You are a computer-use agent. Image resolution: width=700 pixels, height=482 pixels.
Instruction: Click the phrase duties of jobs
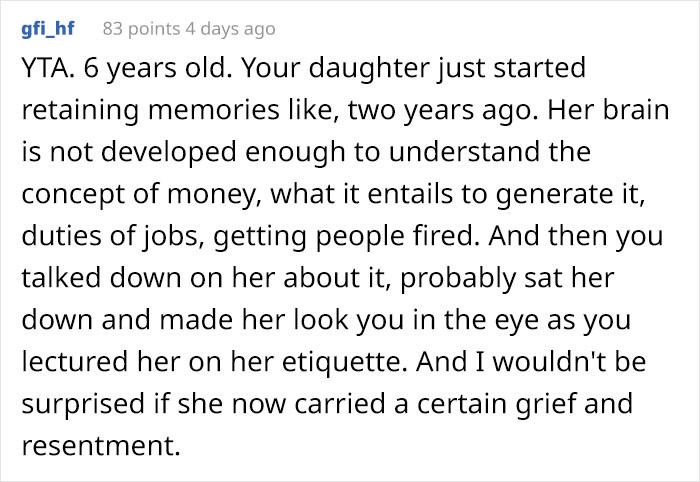click(x=111, y=236)
